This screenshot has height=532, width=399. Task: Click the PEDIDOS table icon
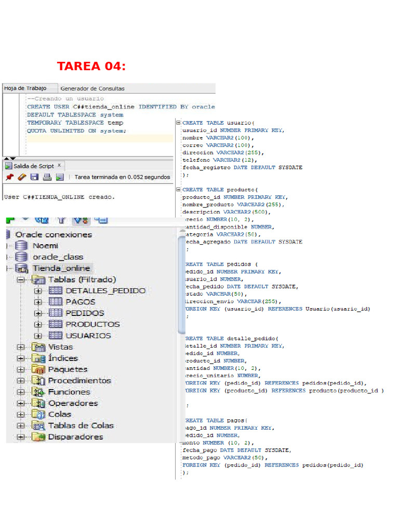[x=55, y=313]
